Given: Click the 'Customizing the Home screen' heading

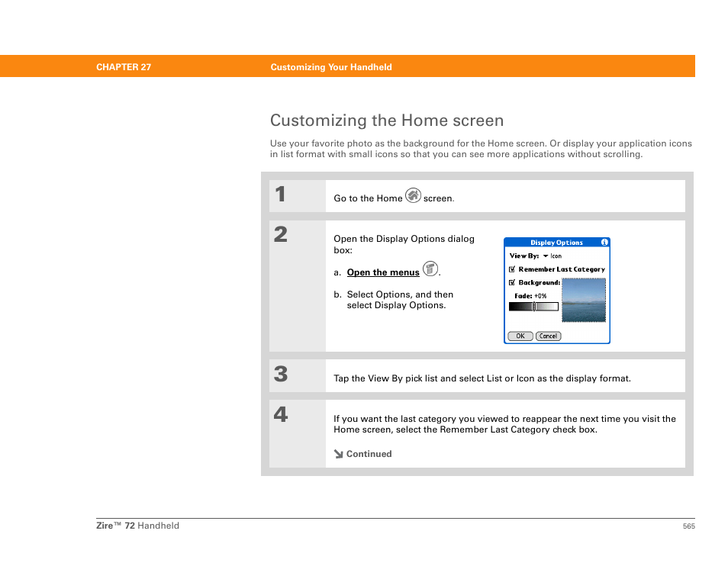Looking at the screenshot, I should 387,121.
